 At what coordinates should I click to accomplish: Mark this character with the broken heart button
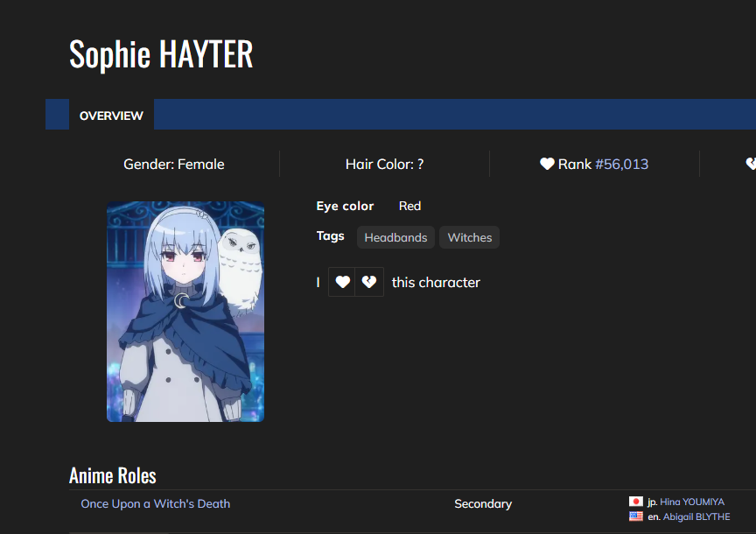tap(369, 282)
